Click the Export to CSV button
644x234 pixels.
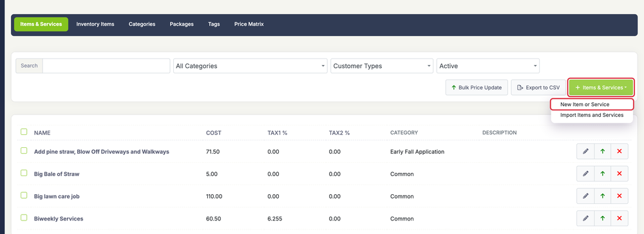point(538,87)
